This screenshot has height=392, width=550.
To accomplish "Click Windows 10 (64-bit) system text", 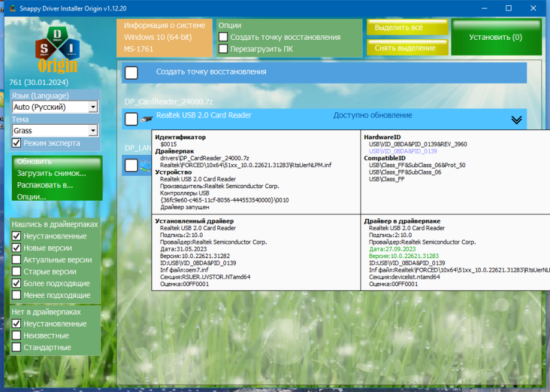I will (x=158, y=37).
